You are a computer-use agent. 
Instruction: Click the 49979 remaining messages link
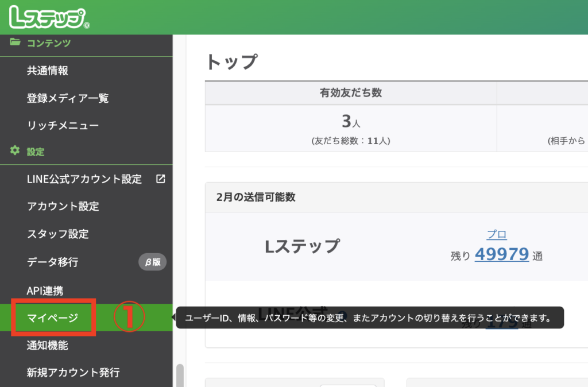pyautogui.click(x=501, y=254)
